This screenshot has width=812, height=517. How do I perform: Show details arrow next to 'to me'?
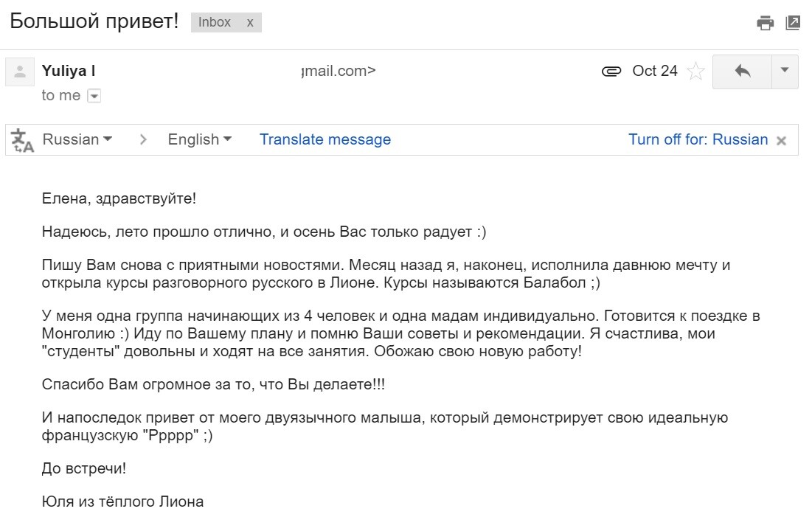pos(94,96)
